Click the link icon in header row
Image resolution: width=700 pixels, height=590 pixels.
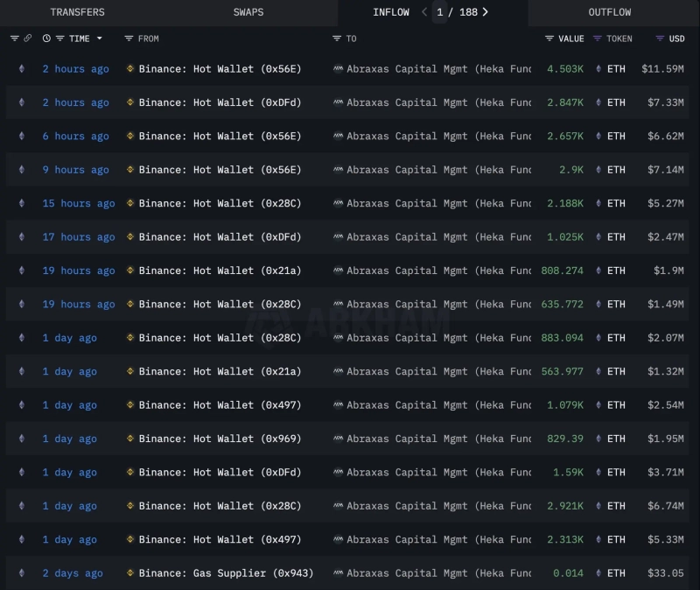[x=28, y=39]
